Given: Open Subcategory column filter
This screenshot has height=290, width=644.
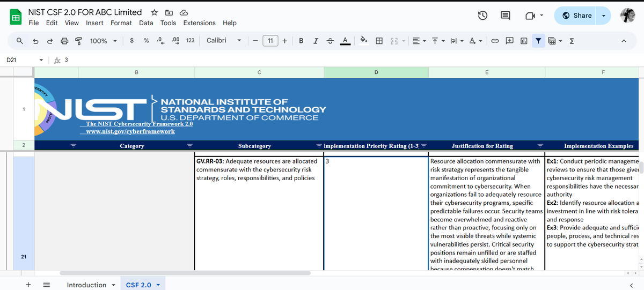Looking at the screenshot, I should (319, 146).
